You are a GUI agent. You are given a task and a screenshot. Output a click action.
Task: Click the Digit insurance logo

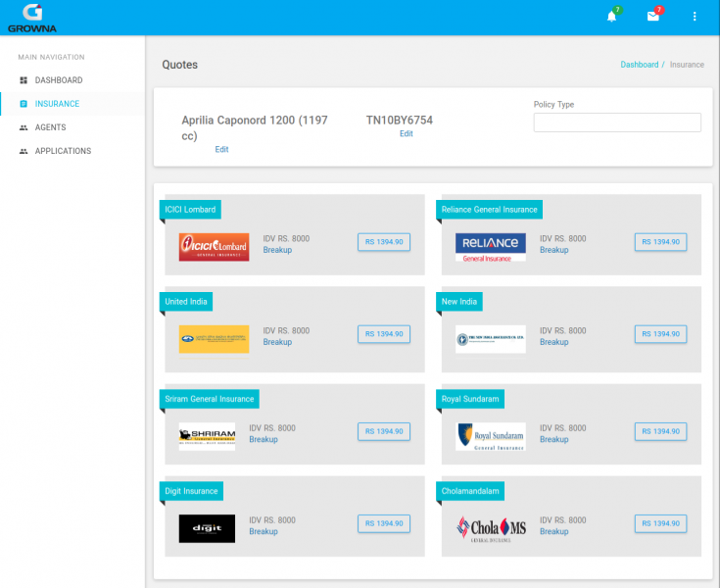pos(207,529)
